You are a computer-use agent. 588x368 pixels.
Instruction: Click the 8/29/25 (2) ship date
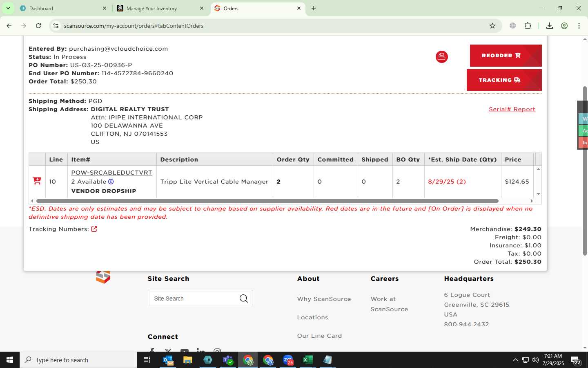click(447, 182)
